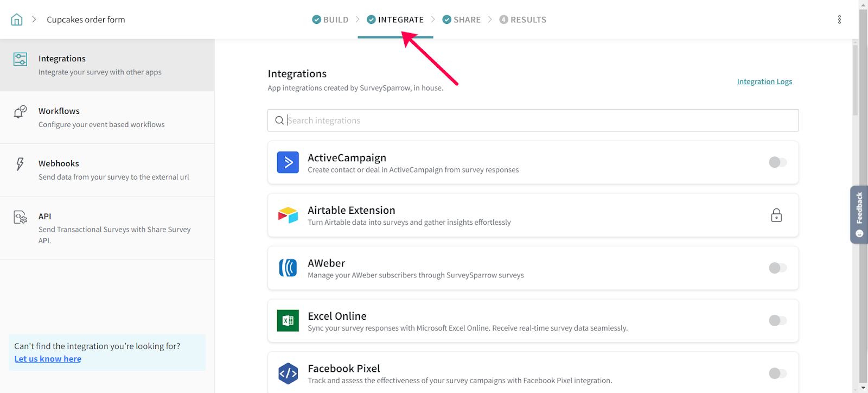868x393 pixels.
Task: Click the Excel Online logo icon
Action: point(288,321)
